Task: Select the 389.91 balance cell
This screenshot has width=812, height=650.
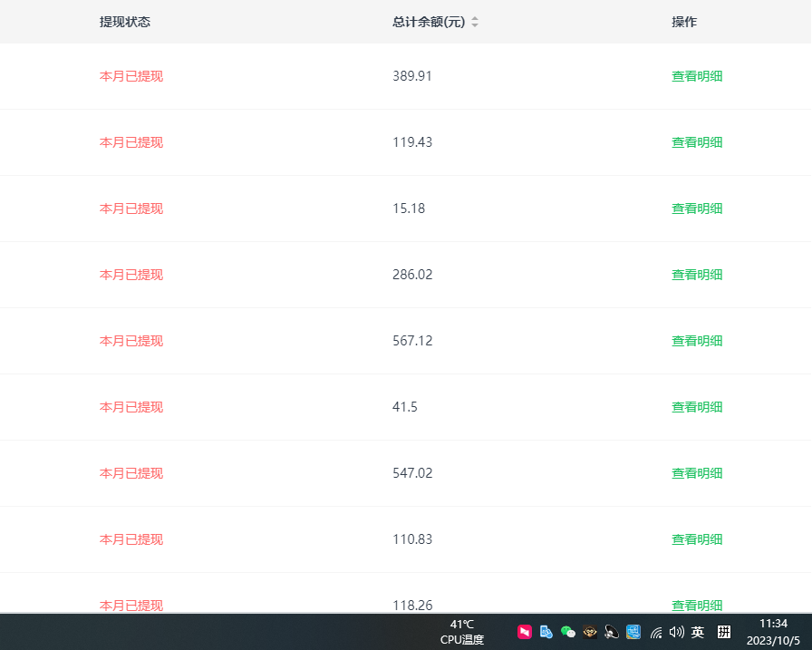Action: coord(412,76)
